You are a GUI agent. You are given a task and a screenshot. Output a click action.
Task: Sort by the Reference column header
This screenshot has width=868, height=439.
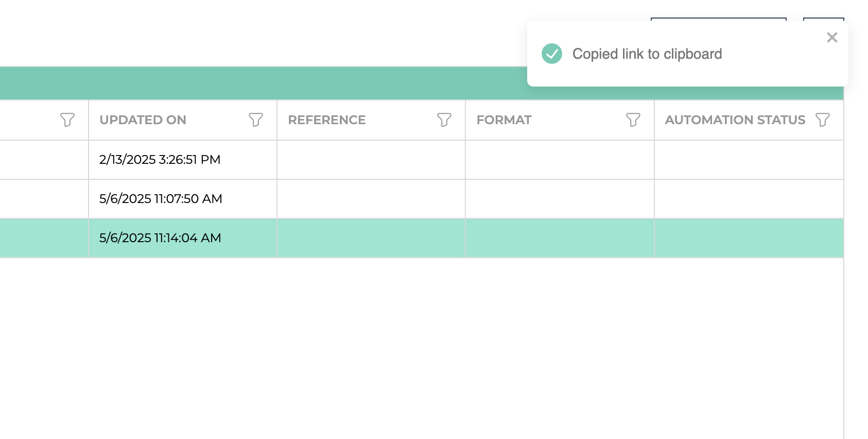(x=327, y=120)
